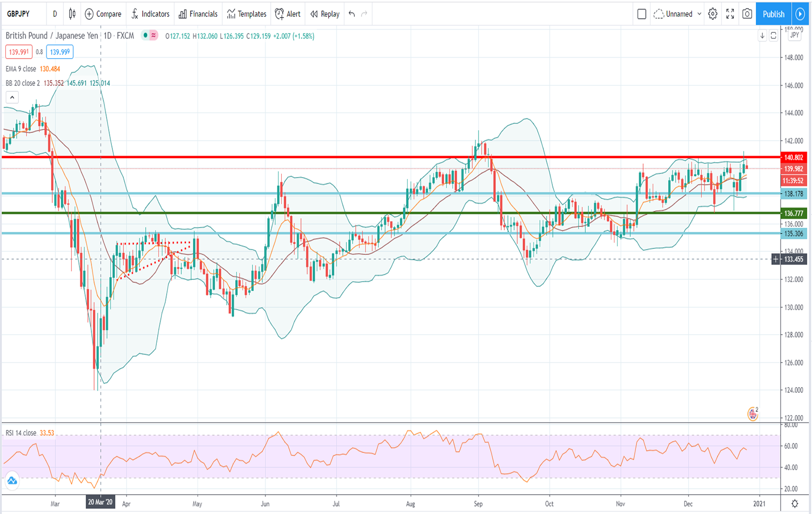Click the 20 Mar '20 date marker
Viewport: 812px width, 514px height.
pyautogui.click(x=100, y=503)
